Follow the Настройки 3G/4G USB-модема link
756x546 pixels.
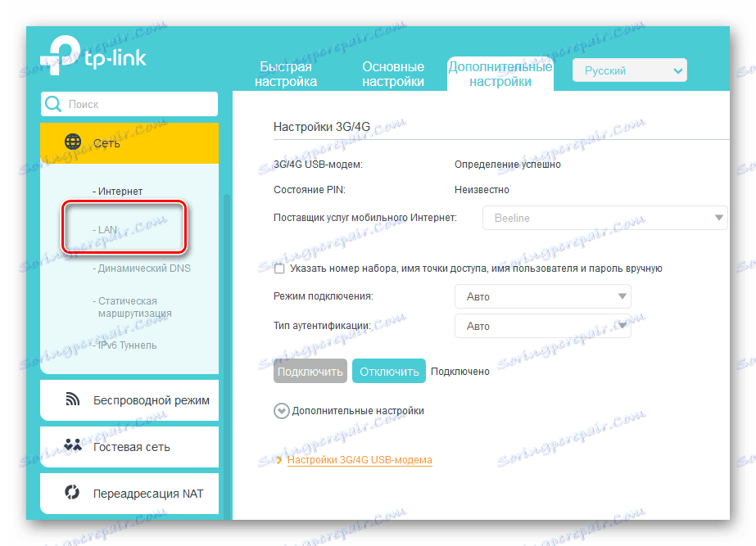(359, 461)
